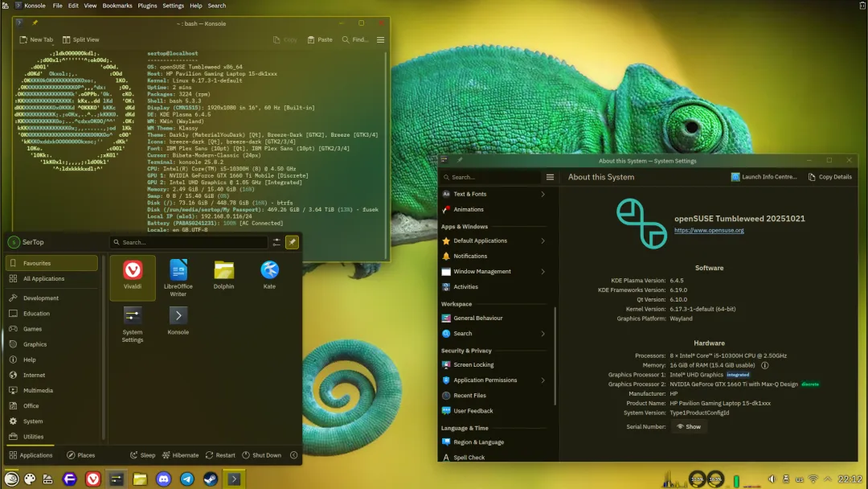
Task: Select Multimedia category in launcher
Action: (x=51, y=390)
